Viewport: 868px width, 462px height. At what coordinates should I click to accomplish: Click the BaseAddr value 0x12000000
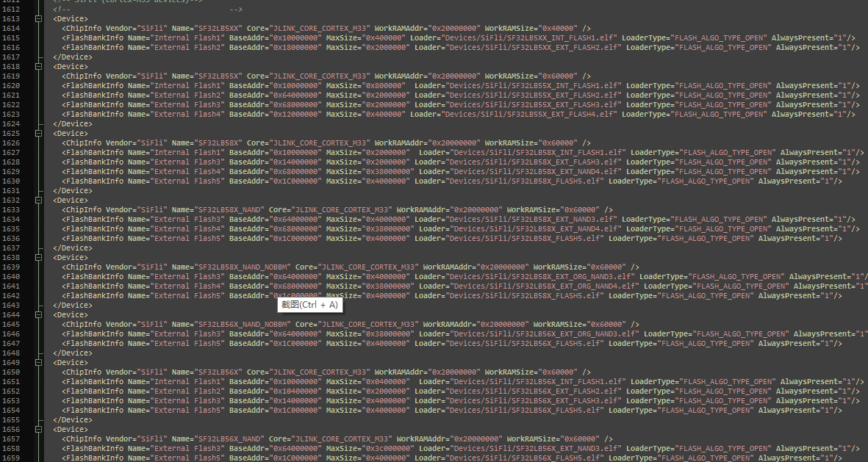click(x=296, y=114)
